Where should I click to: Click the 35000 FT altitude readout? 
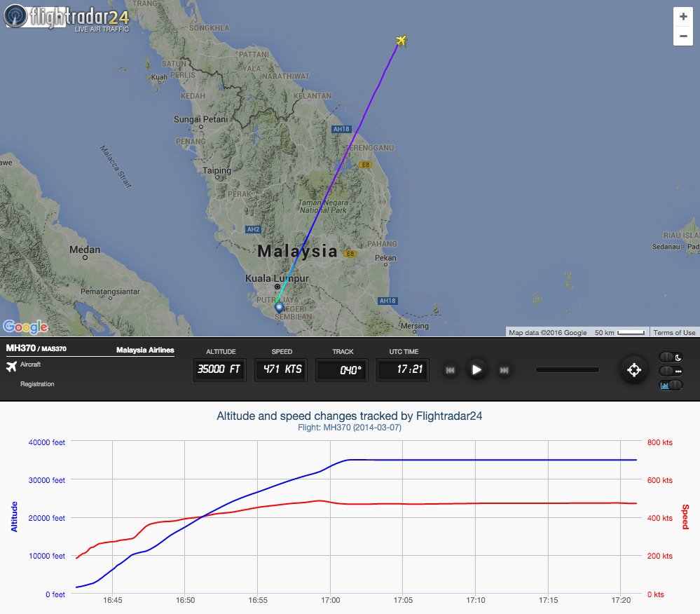click(219, 369)
